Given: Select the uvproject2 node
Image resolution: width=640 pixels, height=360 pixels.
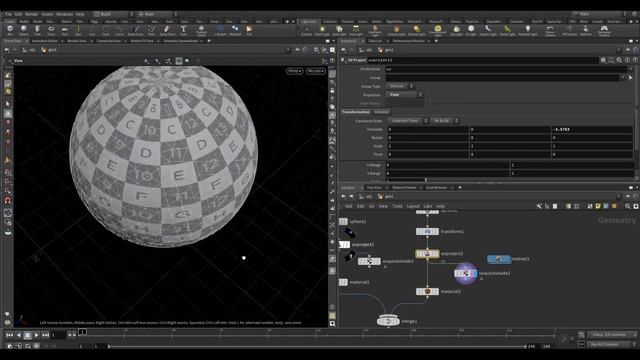Looking at the screenshot, I should pos(427,253).
